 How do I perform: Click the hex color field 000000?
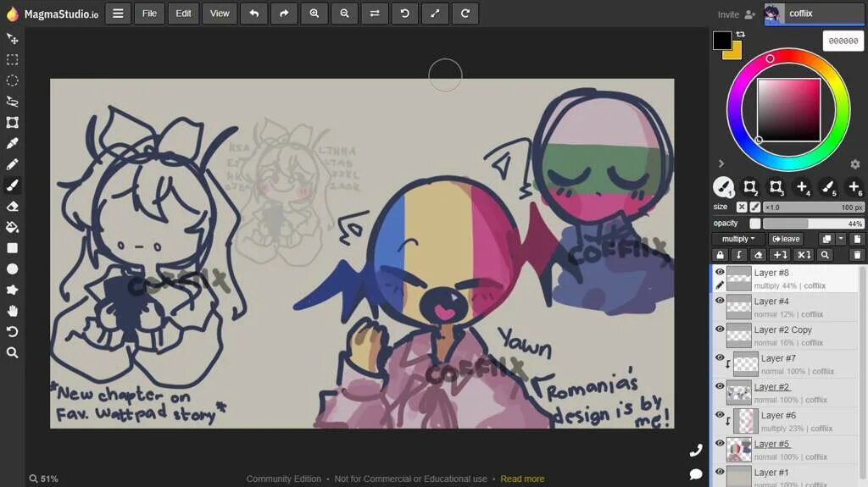(x=843, y=41)
